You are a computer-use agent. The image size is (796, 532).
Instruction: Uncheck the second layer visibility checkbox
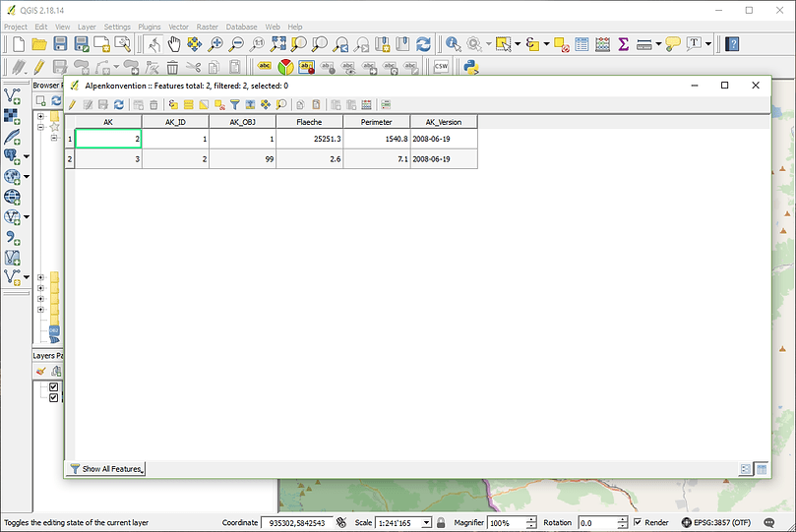53,397
